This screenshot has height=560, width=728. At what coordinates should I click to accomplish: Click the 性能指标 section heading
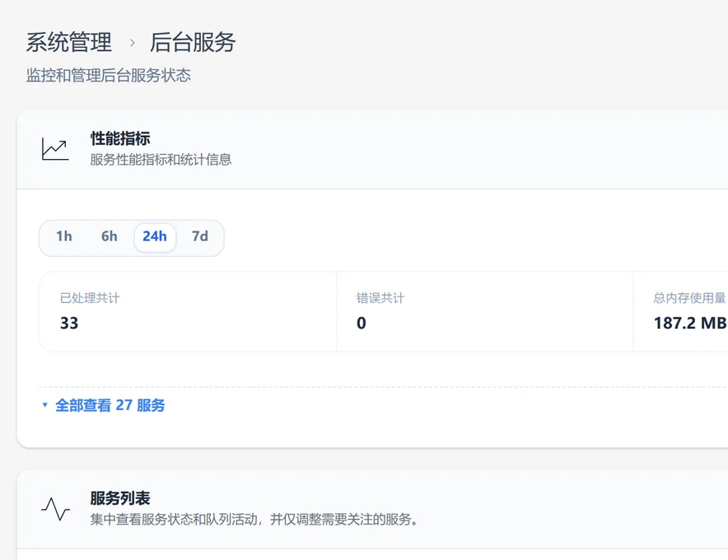coord(120,138)
